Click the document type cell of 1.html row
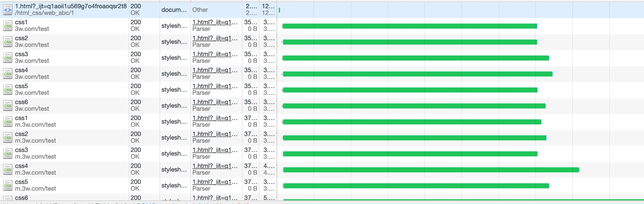 [x=174, y=10]
